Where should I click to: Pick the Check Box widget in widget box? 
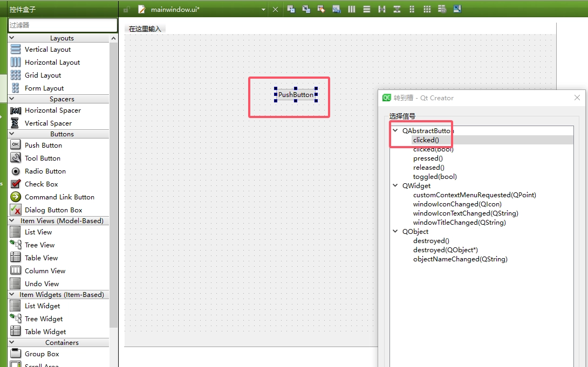pos(41,184)
